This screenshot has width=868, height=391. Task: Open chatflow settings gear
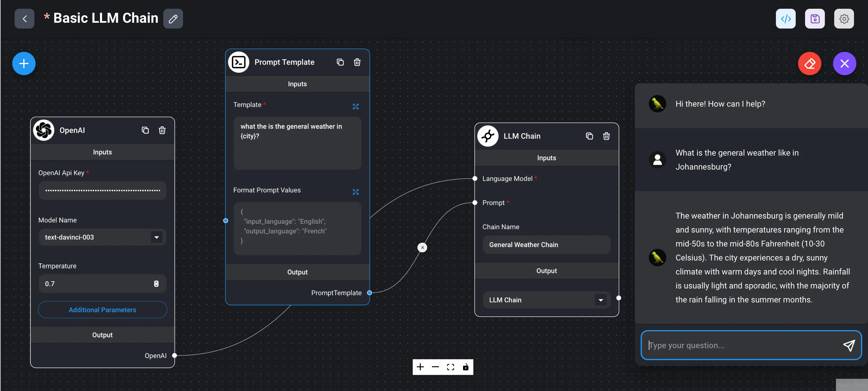tap(844, 19)
